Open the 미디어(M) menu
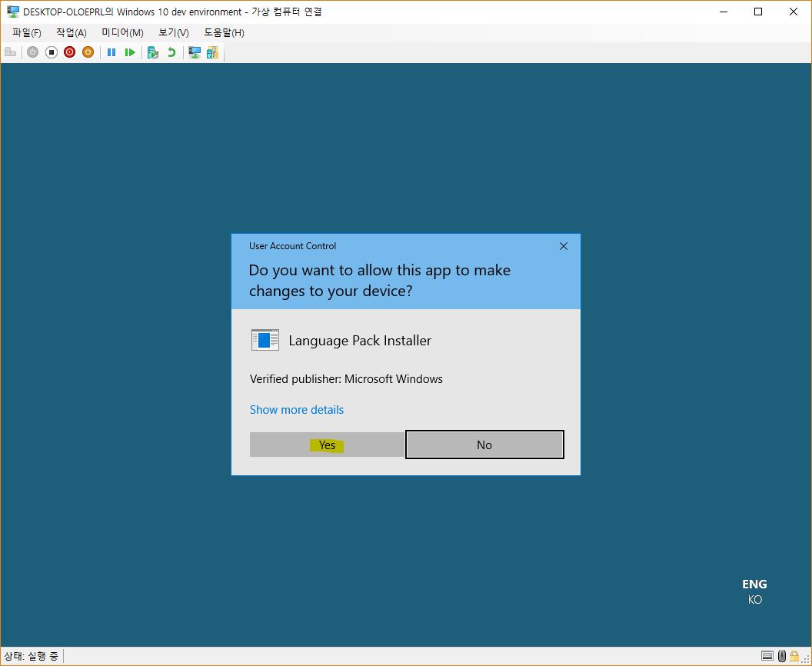812x666 pixels. [x=123, y=32]
